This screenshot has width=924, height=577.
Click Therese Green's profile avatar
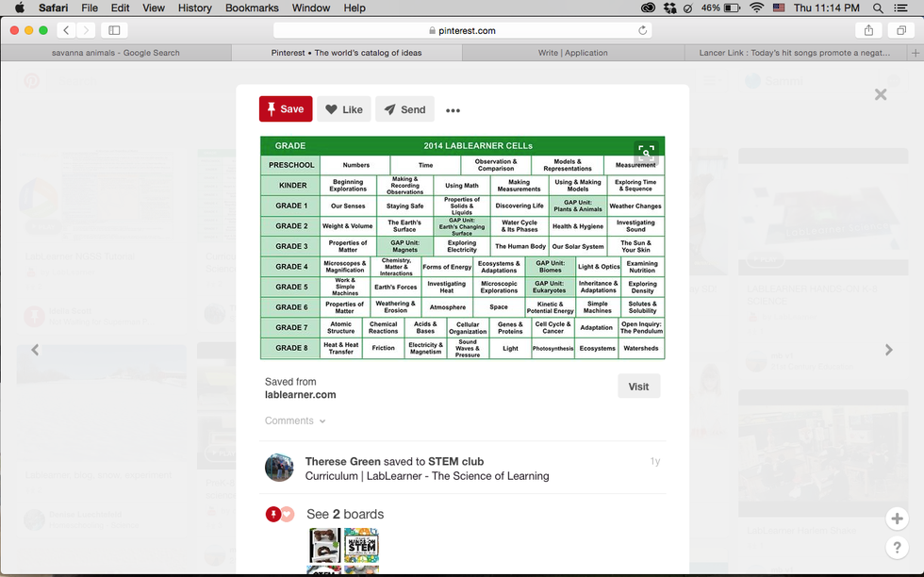pyautogui.click(x=279, y=468)
